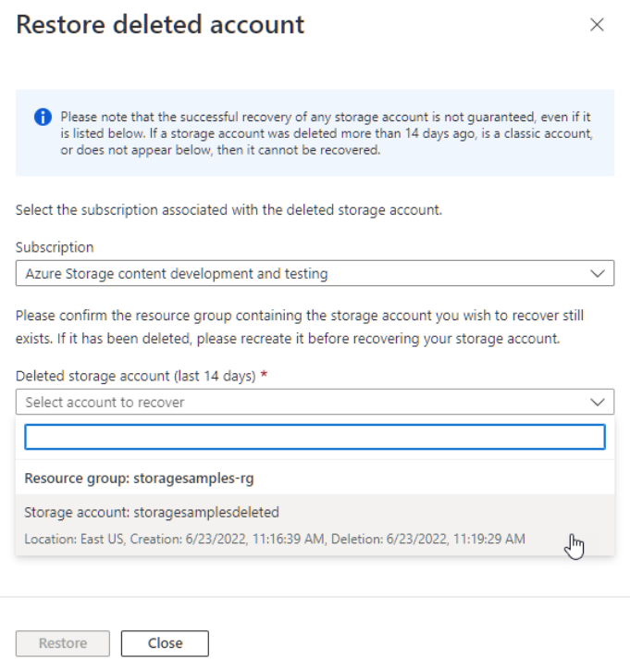This screenshot has width=630, height=672.
Task: Click the Select the subscription instruction text
Action: (x=229, y=210)
